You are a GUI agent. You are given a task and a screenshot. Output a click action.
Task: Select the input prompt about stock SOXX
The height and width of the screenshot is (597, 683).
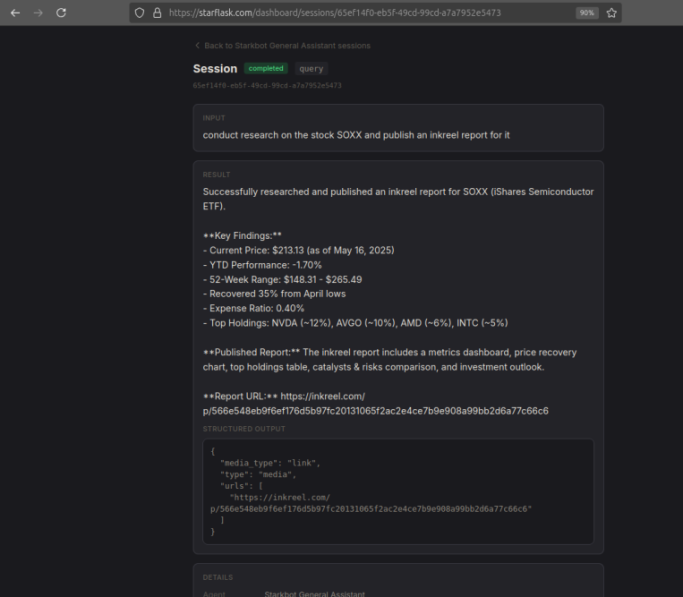pyautogui.click(x=356, y=135)
